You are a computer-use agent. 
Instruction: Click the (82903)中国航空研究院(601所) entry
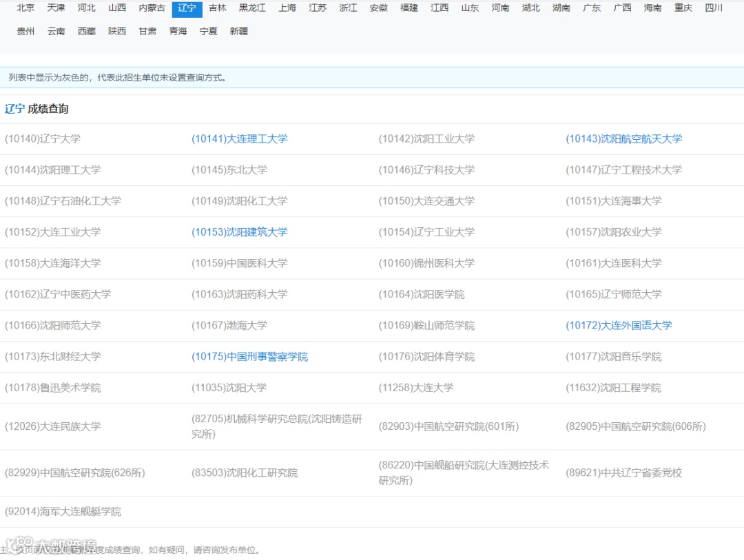[448, 426]
